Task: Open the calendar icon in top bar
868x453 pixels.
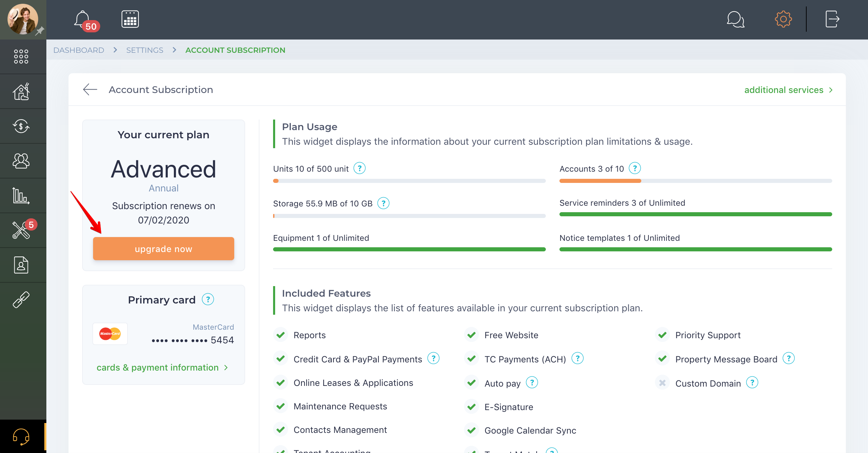Action: click(x=130, y=19)
